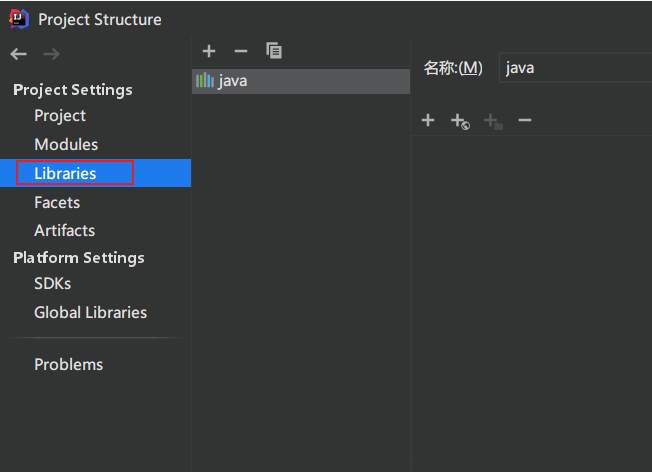The width and height of the screenshot is (652, 472).
Task: Select Libraries in the sidebar
Action: (65, 174)
